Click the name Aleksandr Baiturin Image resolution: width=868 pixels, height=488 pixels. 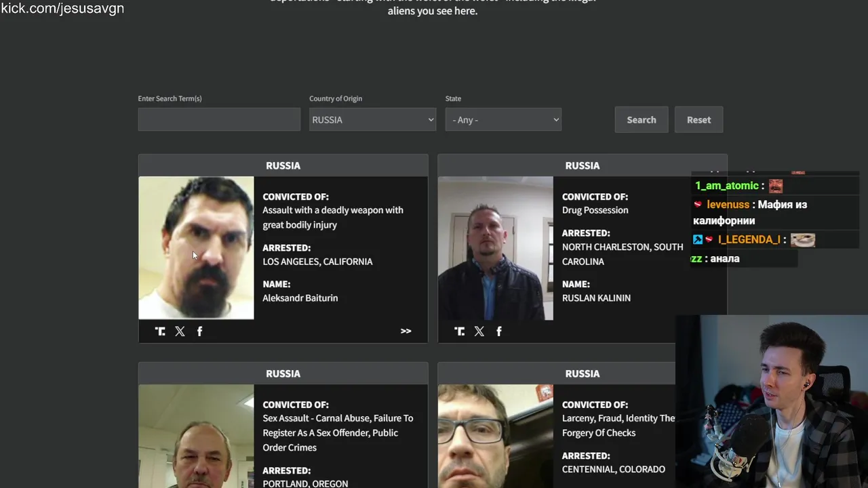[300, 298]
